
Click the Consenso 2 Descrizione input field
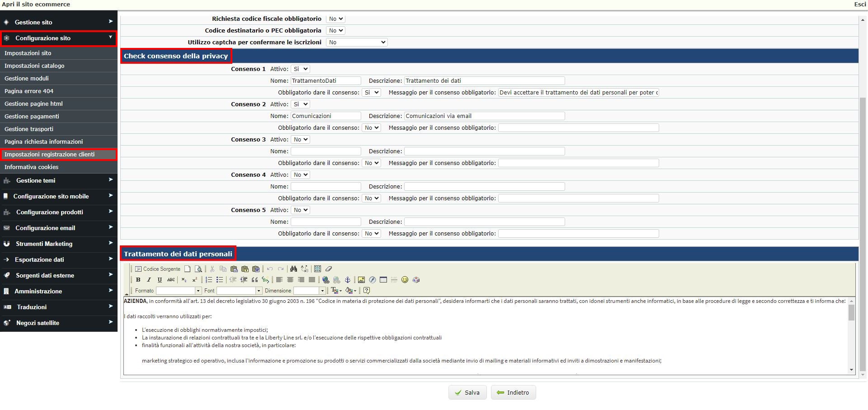484,116
